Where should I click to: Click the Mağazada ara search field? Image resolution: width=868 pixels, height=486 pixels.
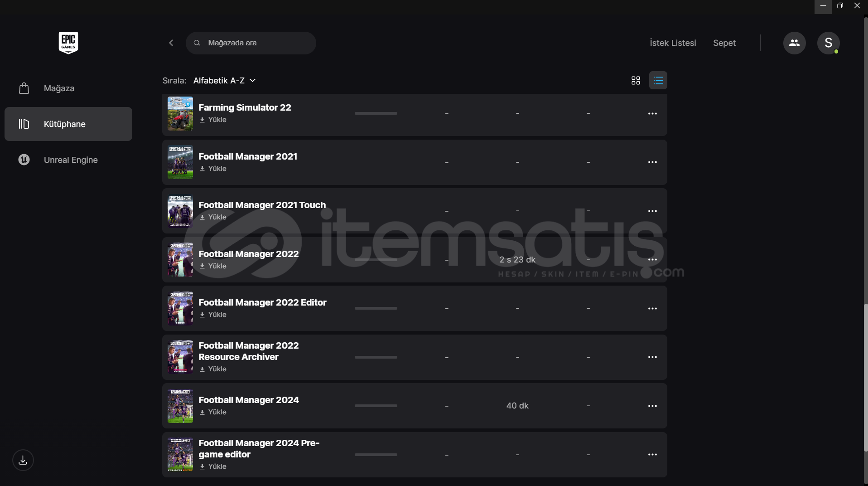pos(251,43)
